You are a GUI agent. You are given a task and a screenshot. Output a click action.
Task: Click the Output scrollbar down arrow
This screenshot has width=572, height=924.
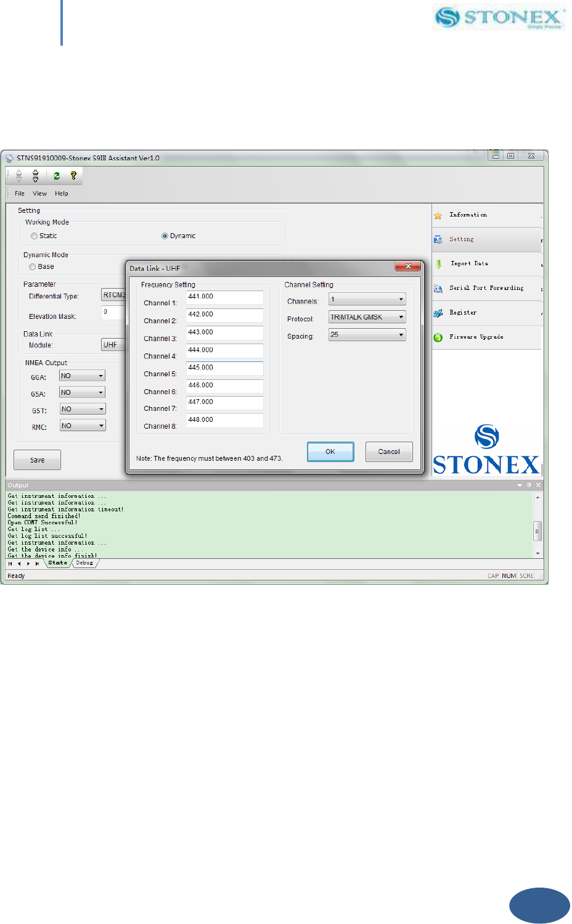click(537, 553)
